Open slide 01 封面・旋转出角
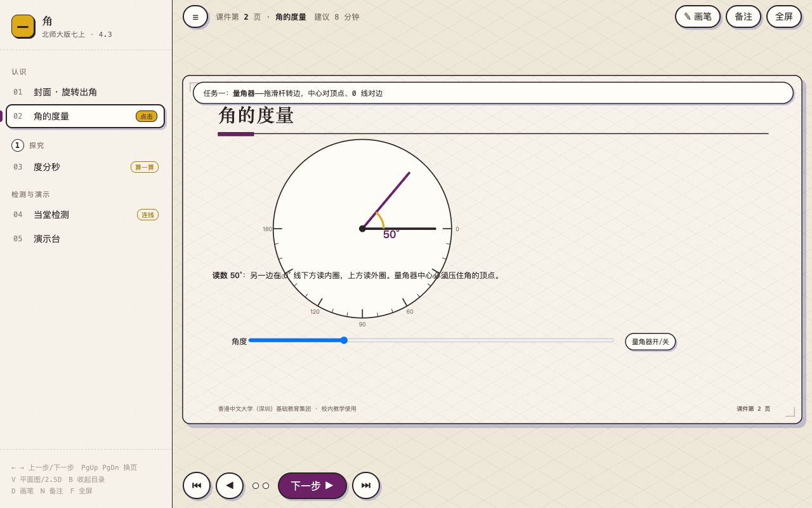 pos(85,92)
